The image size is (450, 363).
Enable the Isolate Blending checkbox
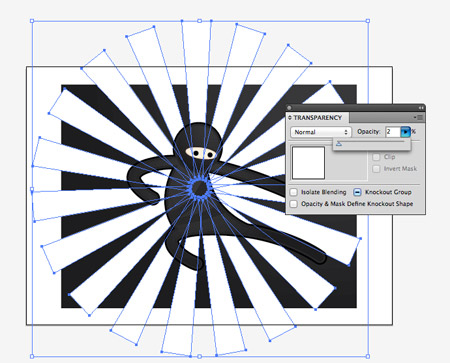pos(293,192)
